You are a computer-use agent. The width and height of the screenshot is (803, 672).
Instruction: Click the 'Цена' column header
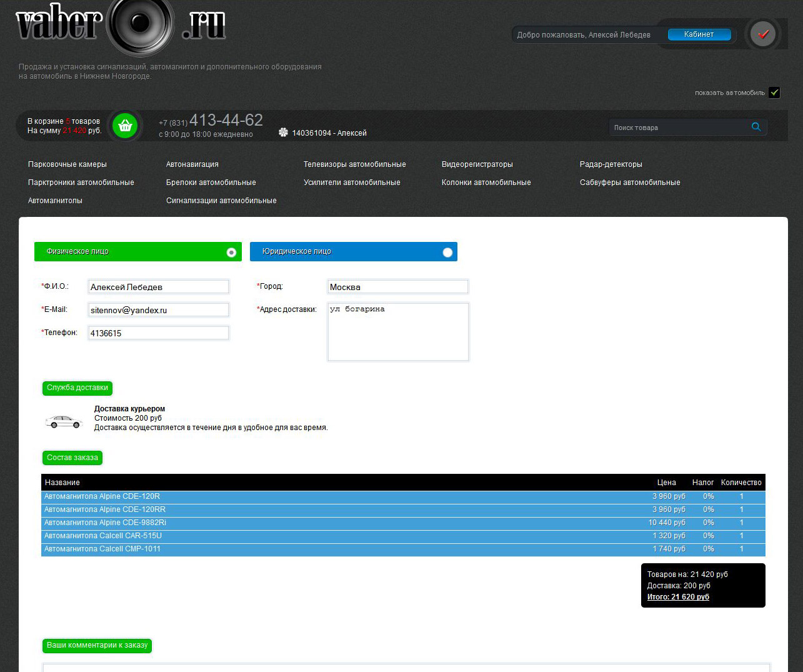(667, 483)
